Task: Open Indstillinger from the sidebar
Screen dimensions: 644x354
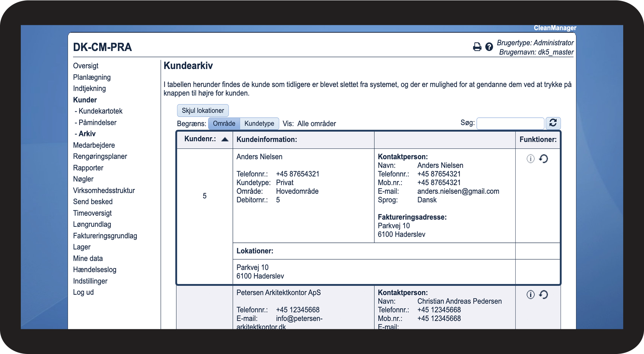Action: 90,281
